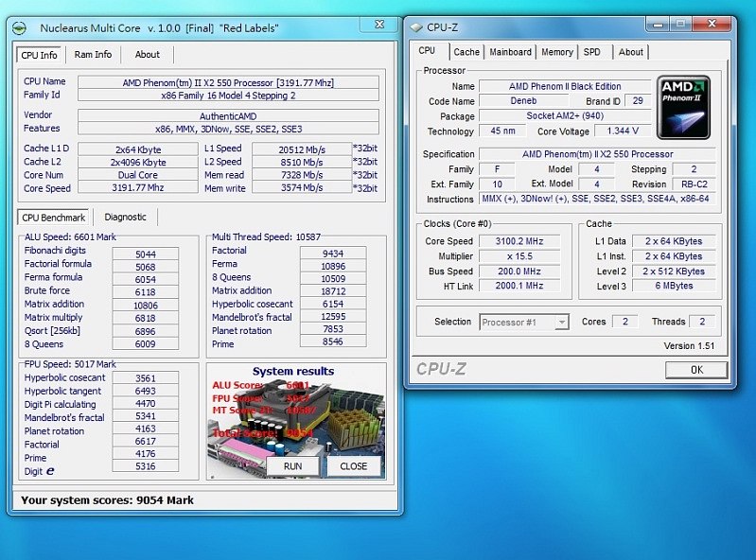The image size is (756, 560).
Task: Open the About tab in Nuclearus
Action: click(x=147, y=55)
